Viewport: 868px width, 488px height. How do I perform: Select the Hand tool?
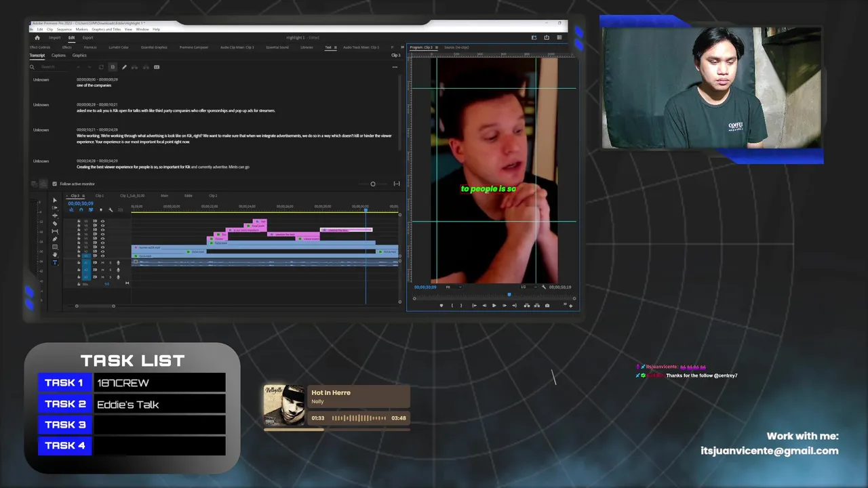(x=55, y=255)
